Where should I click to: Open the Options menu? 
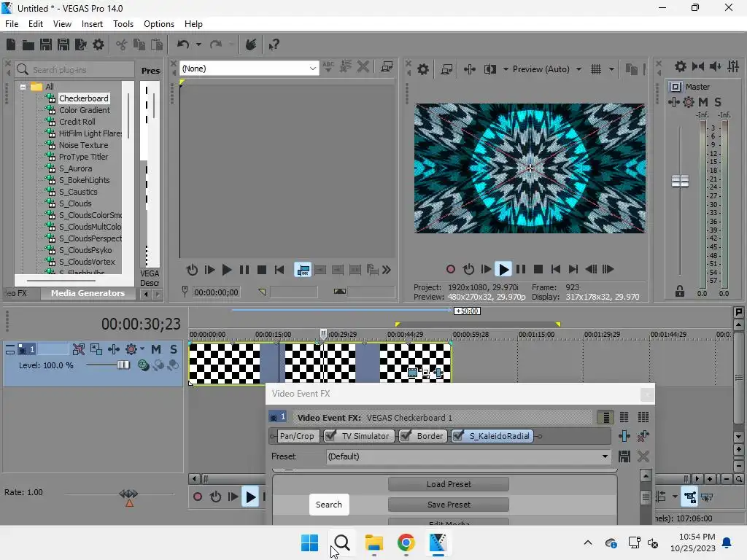click(158, 24)
